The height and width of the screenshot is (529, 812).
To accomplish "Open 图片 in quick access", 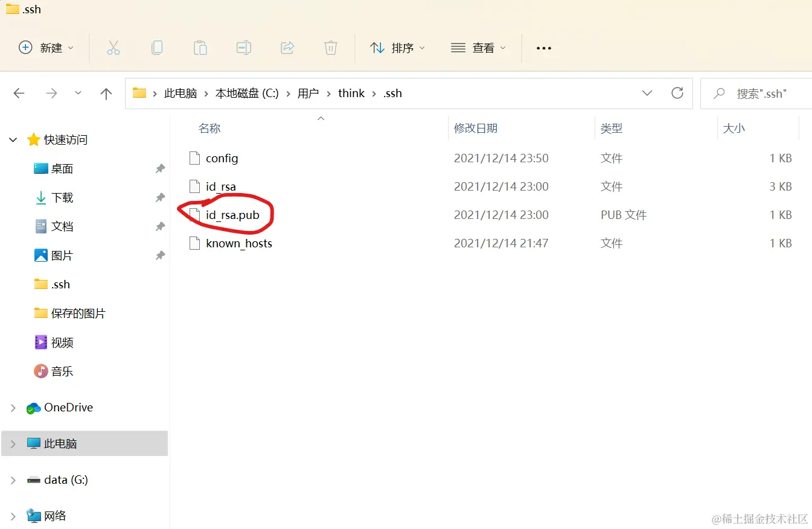I will (62, 256).
